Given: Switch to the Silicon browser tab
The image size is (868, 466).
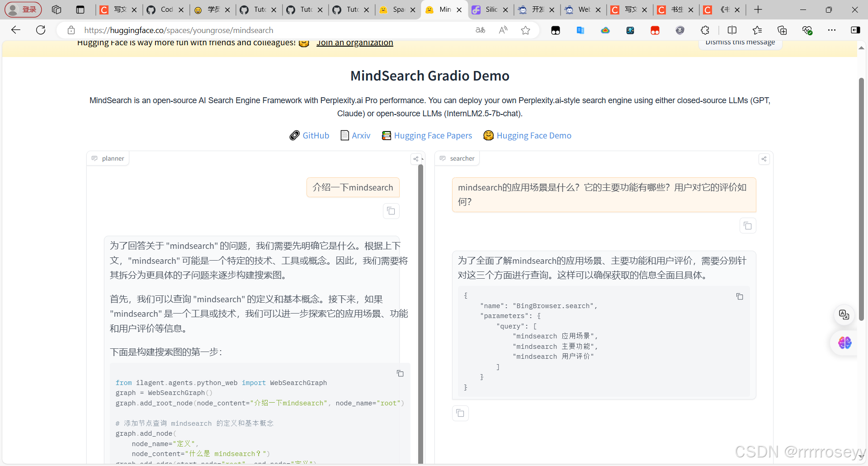Looking at the screenshot, I should coord(491,9).
